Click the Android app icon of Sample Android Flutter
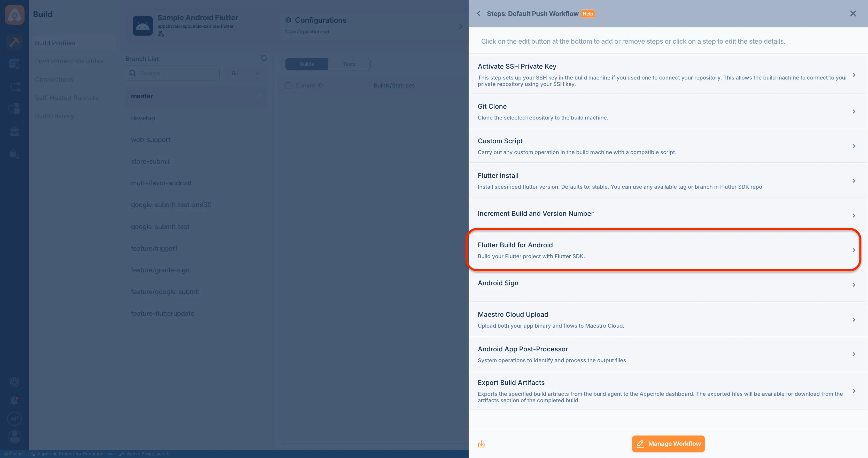Viewport: 868px width, 458px height. pos(143,26)
